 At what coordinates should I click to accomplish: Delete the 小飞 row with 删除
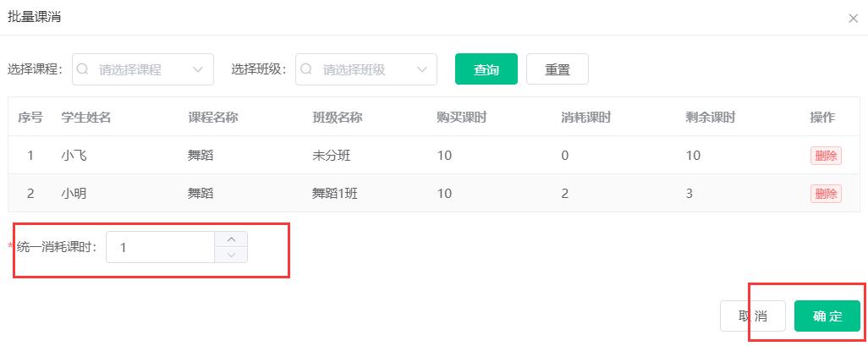click(826, 156)
